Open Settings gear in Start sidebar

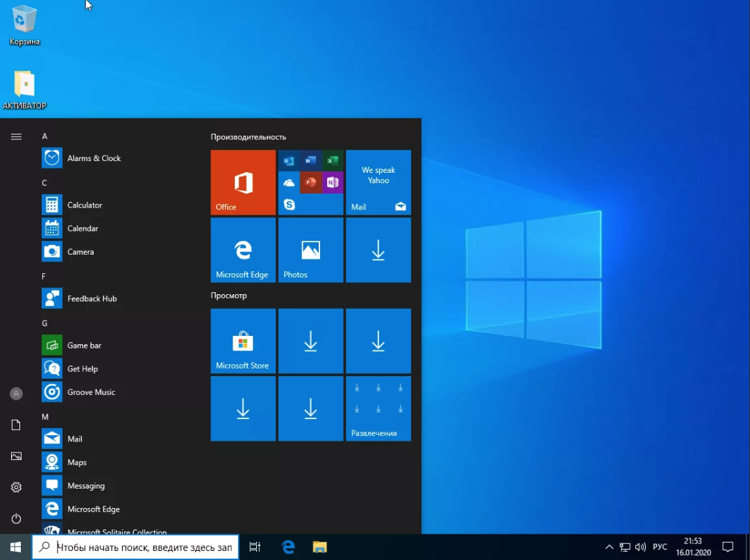point(16,487)
